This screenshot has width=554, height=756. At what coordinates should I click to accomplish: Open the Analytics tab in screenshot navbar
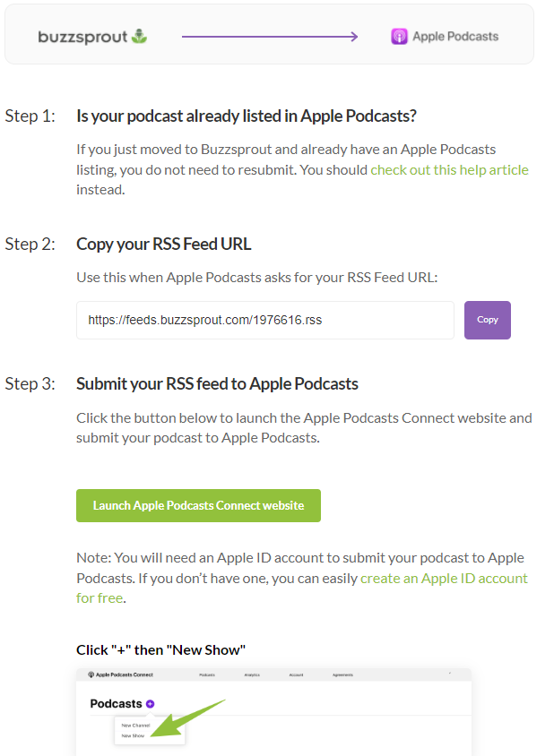coord(252,675)
